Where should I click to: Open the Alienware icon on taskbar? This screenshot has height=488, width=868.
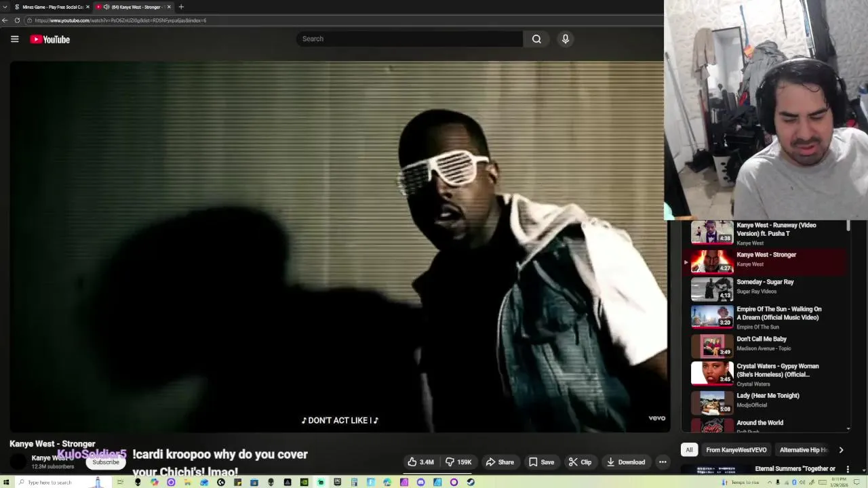click(138, 482)
